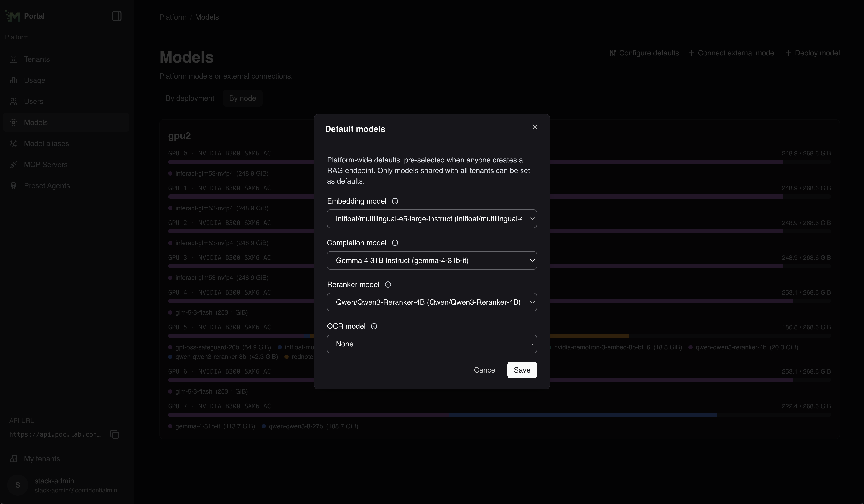Click the Users people icon
Screen dimensions: 864x504
[13, 102]
